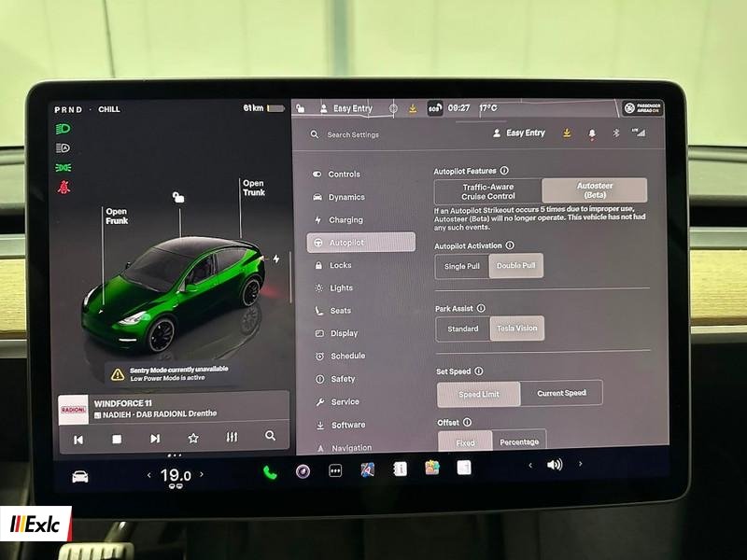Set Park Assist to Tesla Vision
Image resolution: width=747 pixels, height=560 pixels.
pos(517,329)
